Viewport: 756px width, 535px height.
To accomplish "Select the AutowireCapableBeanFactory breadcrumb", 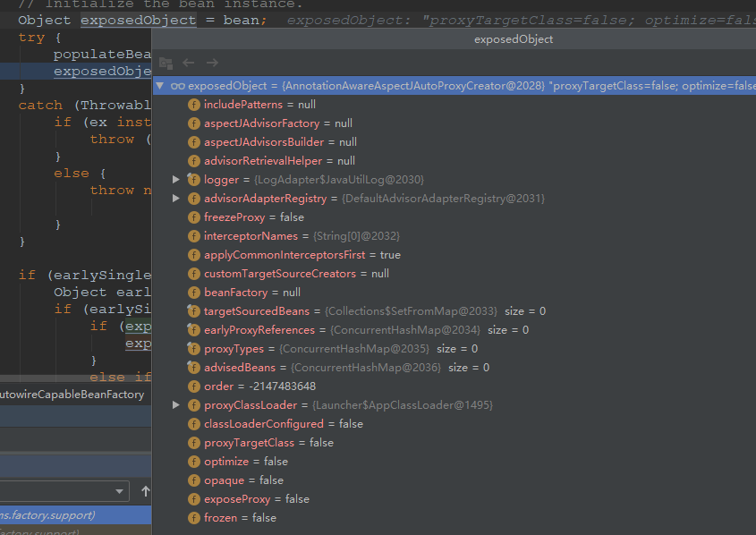I will 72,395.
